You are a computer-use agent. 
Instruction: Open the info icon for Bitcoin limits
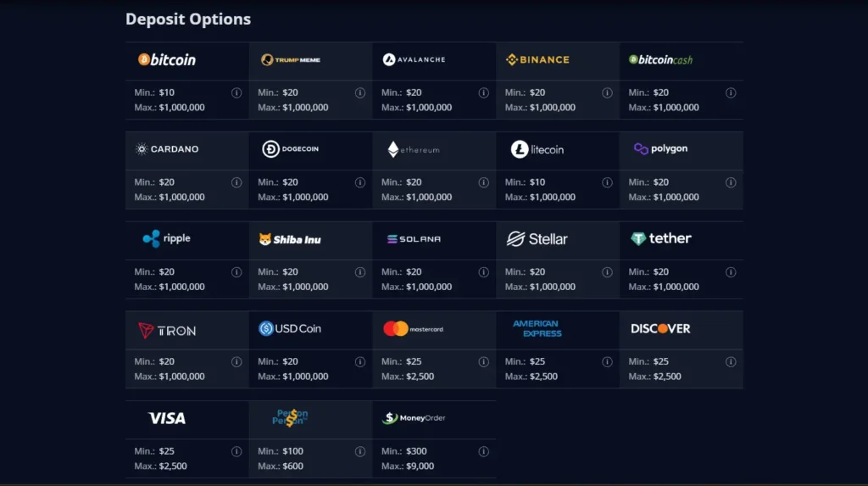(x=236, y=92)
